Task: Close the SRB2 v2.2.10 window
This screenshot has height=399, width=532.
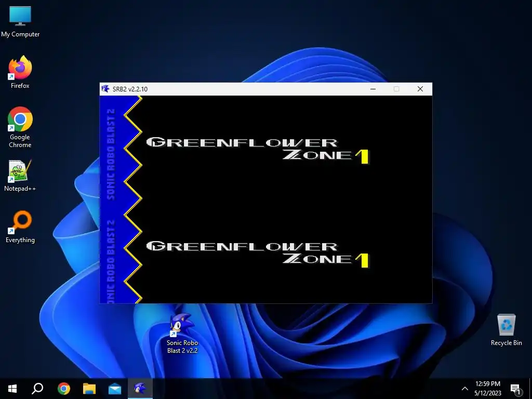Action: point(420,89)
